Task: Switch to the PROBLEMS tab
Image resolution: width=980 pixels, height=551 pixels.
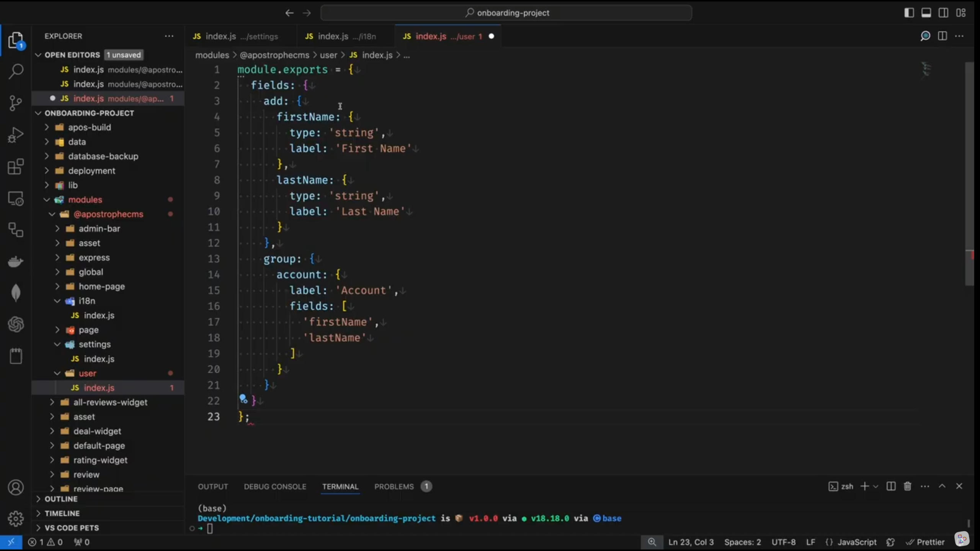Action: point(394,486)
